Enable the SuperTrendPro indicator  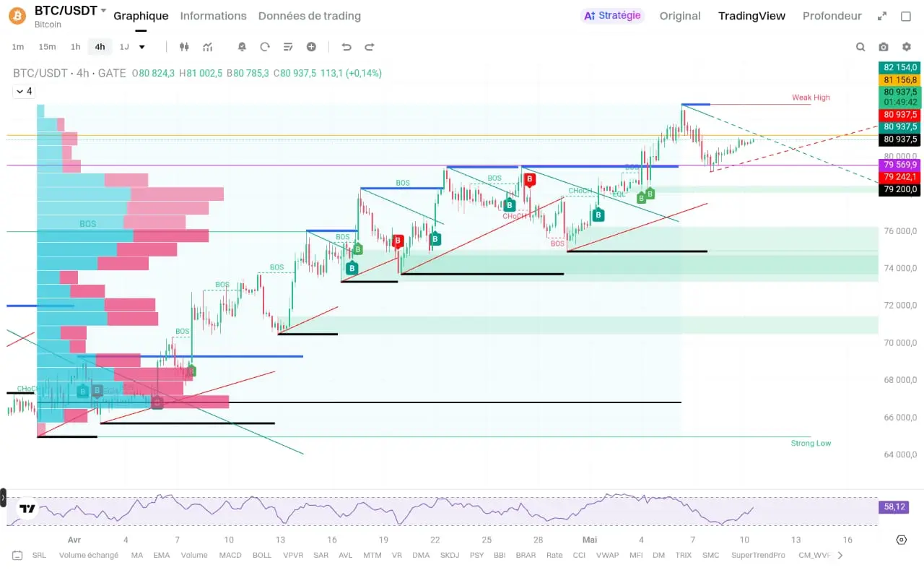pos(758,556)
